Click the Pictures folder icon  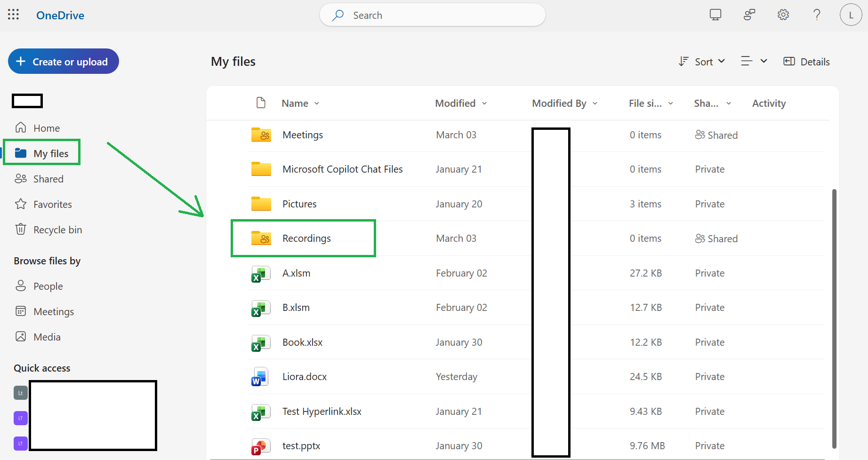[261, 204]
